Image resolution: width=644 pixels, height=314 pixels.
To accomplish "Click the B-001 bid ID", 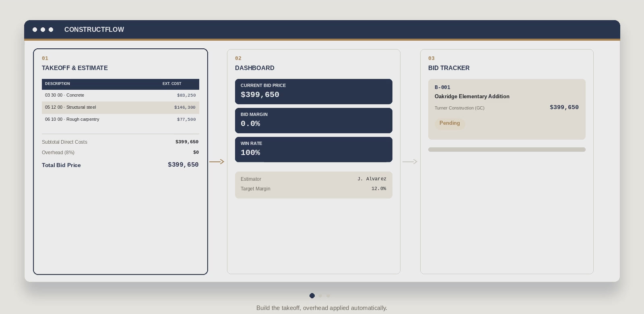I will pos(442,87).
